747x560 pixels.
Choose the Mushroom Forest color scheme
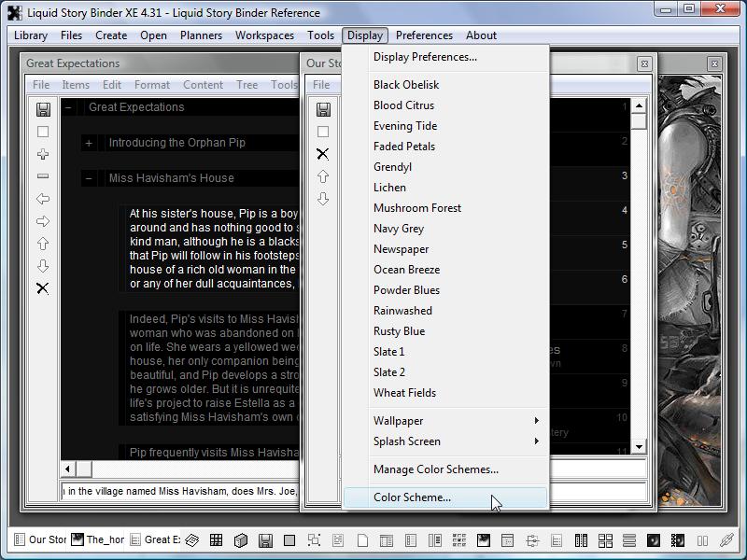(416, 208)
